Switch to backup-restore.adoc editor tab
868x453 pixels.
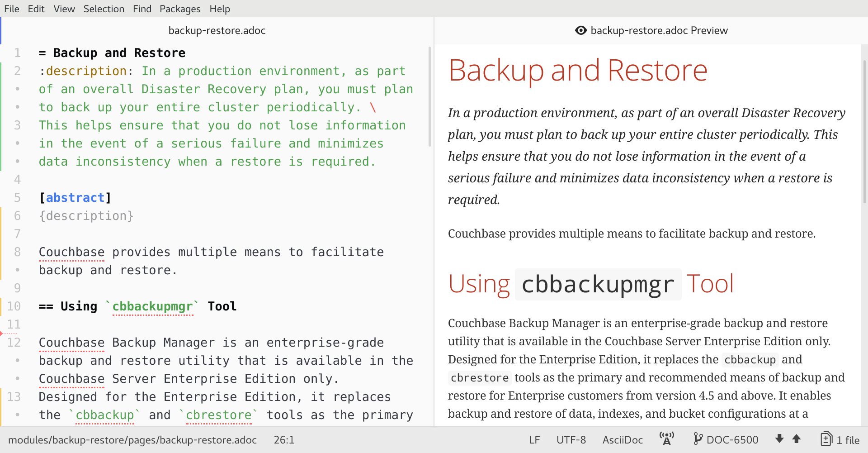[x=217, y=30]
